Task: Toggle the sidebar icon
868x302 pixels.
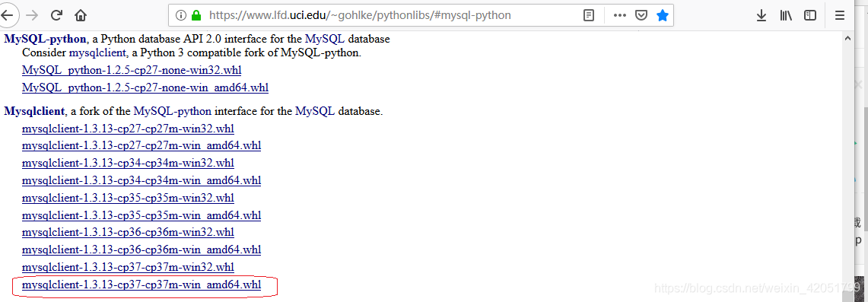Action: [x=810, y=15]
